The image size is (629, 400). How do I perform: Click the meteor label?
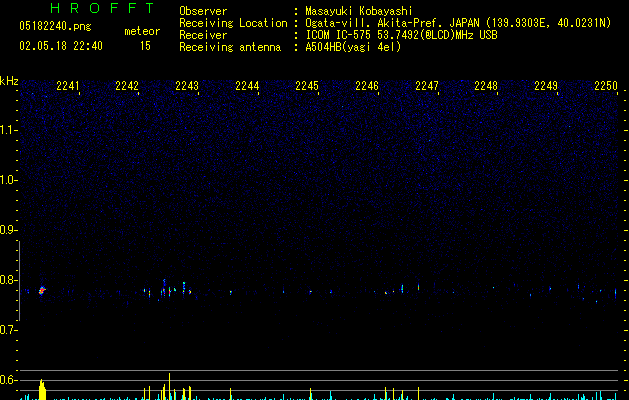pyautogui.click(x=142, y=31)
